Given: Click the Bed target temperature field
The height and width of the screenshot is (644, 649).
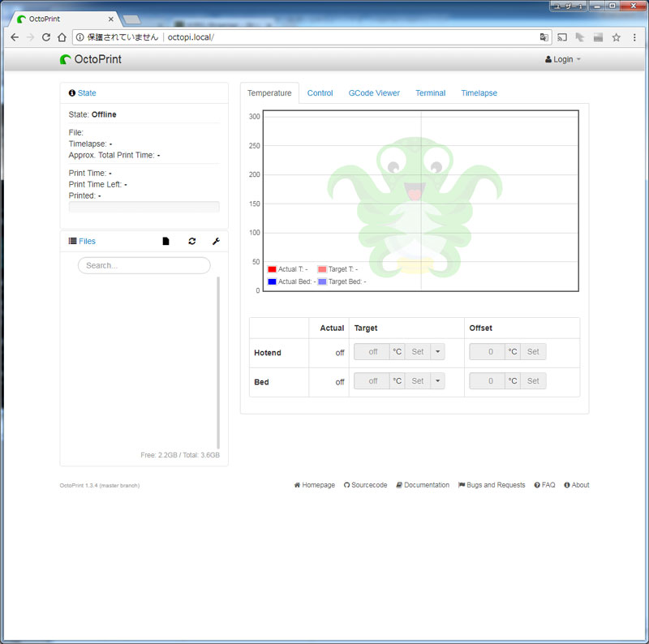Looking at the screenshot, I should coord(372,380).
